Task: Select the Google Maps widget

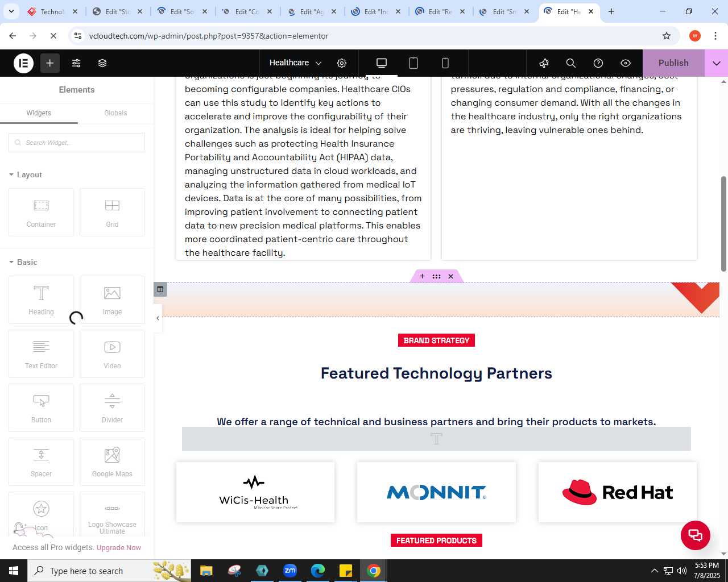Action: point(112,462)
